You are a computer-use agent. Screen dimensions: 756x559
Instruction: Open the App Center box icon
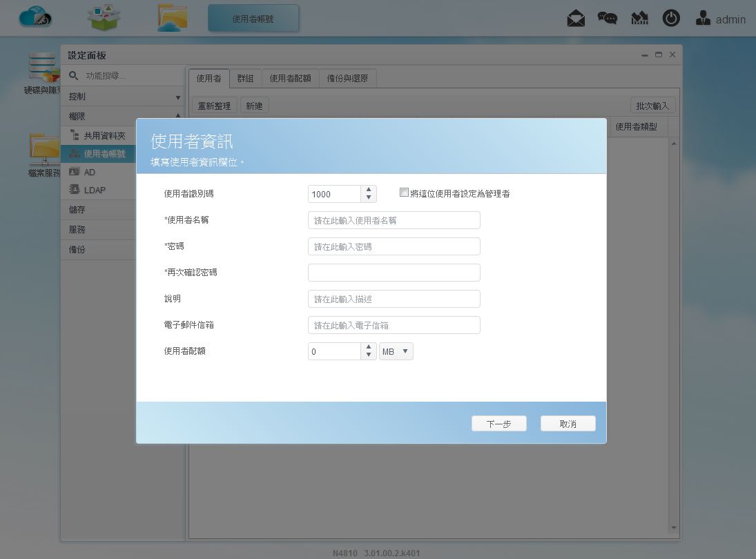104,18
